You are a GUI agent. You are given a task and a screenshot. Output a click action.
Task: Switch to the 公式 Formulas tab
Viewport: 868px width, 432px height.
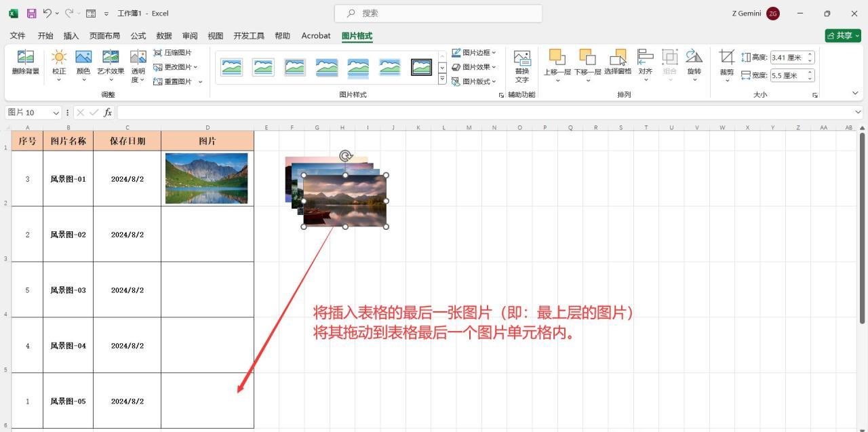click(138, 36)
